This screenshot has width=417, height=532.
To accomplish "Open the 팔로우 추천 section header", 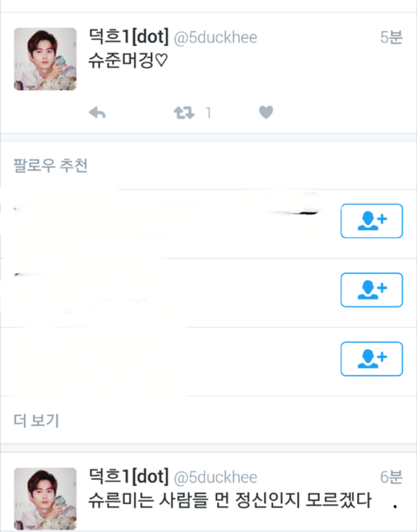I will click(50, 166).
